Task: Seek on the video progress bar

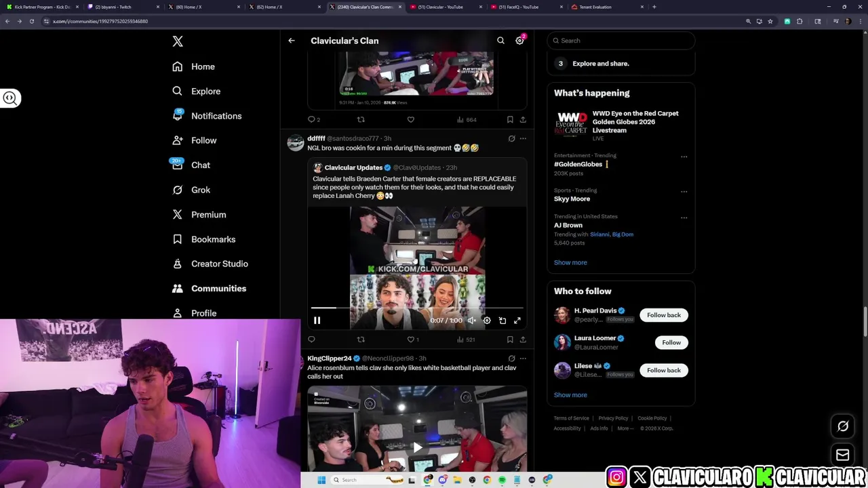Action: point(417,308)
